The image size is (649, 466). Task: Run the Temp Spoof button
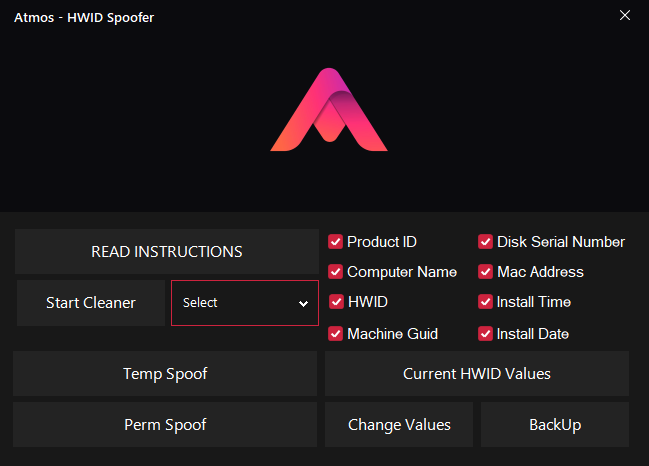165,374
